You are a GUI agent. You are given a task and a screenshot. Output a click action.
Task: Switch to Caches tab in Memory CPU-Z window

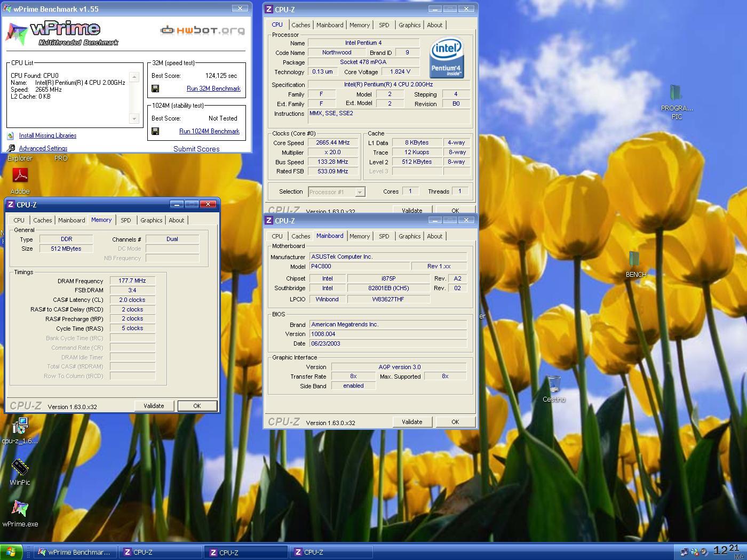[43, 220]
